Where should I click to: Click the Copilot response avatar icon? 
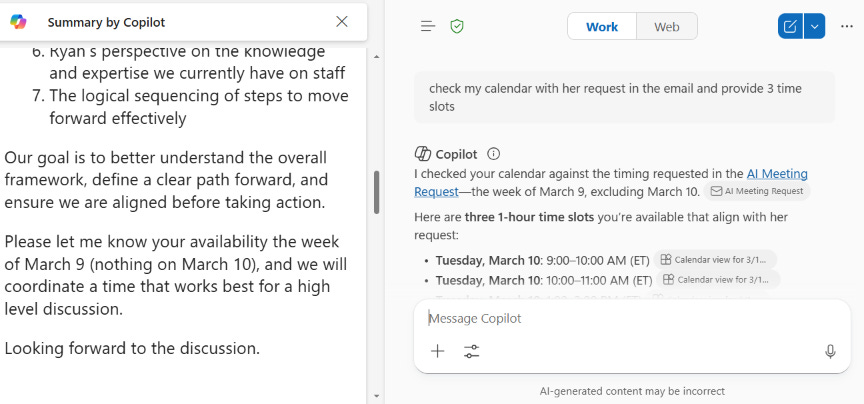(x=423, y=154)
